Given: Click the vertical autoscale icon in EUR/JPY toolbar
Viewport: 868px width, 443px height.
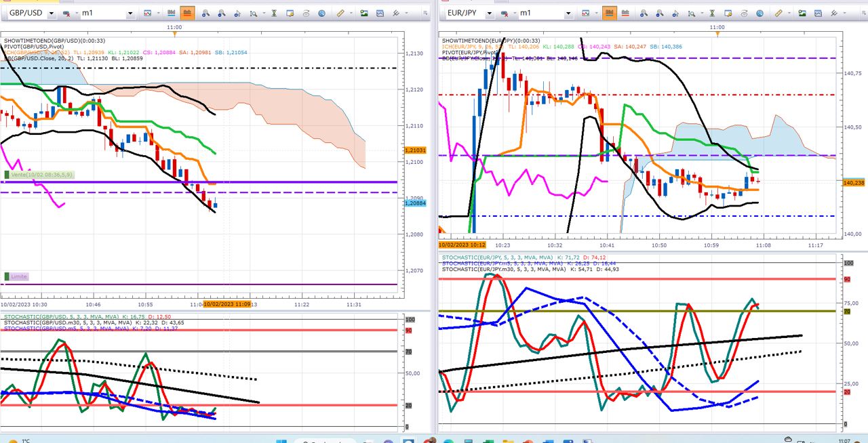Looking at the screenshot, I should [x=712, y=13].
